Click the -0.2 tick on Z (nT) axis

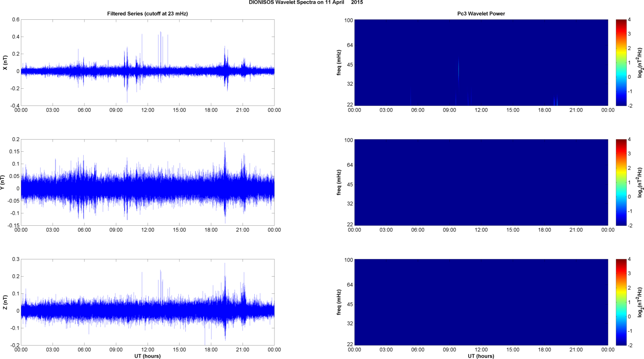[x=15, y=346]
